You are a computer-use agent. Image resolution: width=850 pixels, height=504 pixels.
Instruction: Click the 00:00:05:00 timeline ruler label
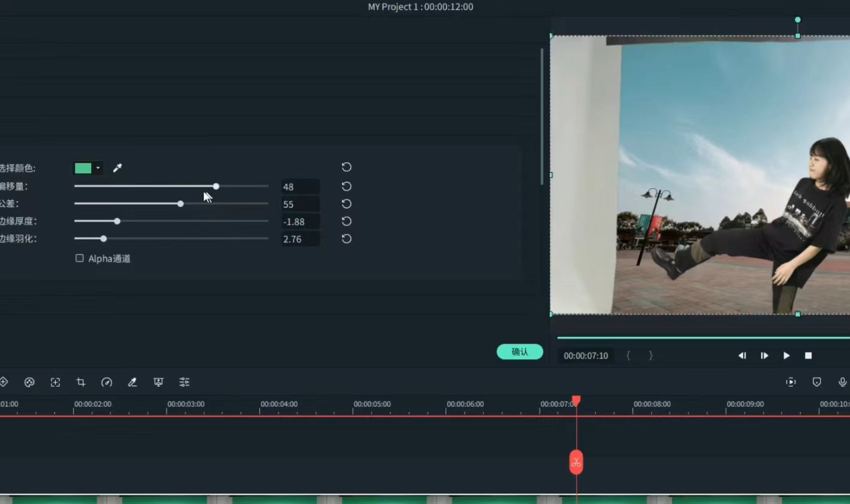coord(372,404)
